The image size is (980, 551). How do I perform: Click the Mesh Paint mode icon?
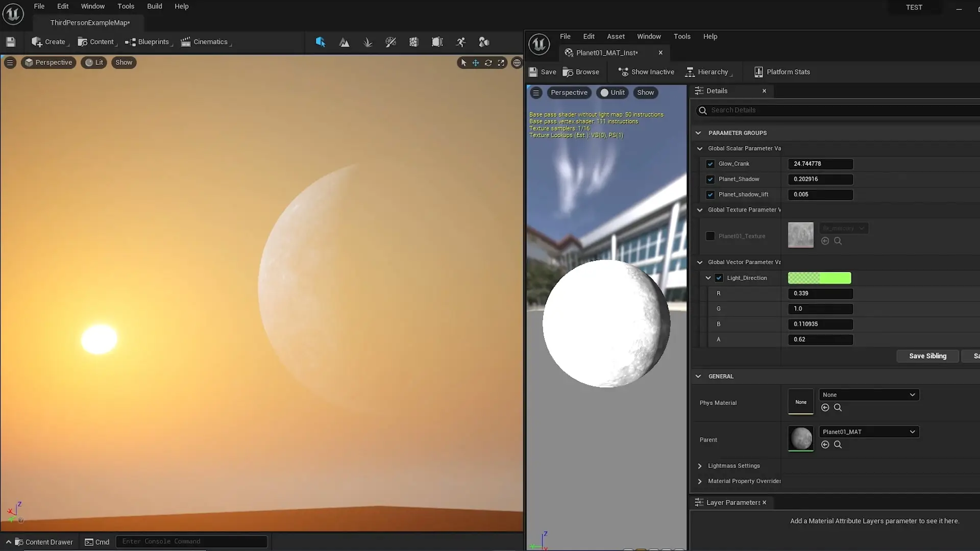[390, 42]
